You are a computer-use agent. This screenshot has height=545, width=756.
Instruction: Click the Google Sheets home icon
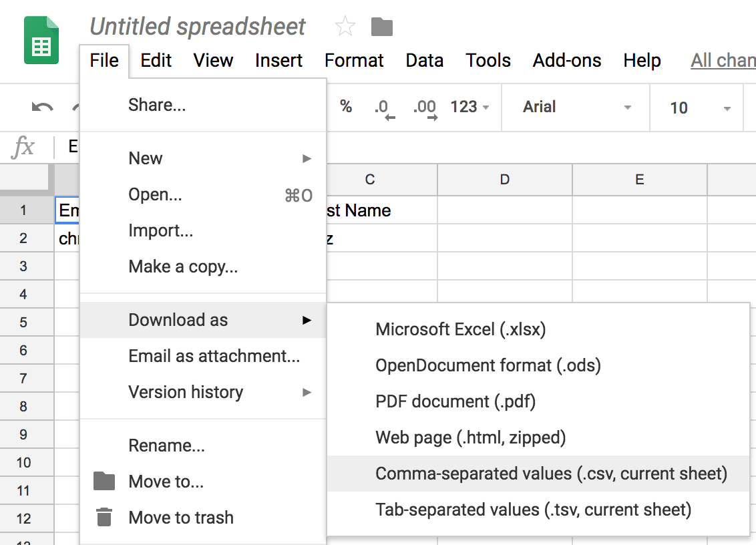(x=41, y=40)
